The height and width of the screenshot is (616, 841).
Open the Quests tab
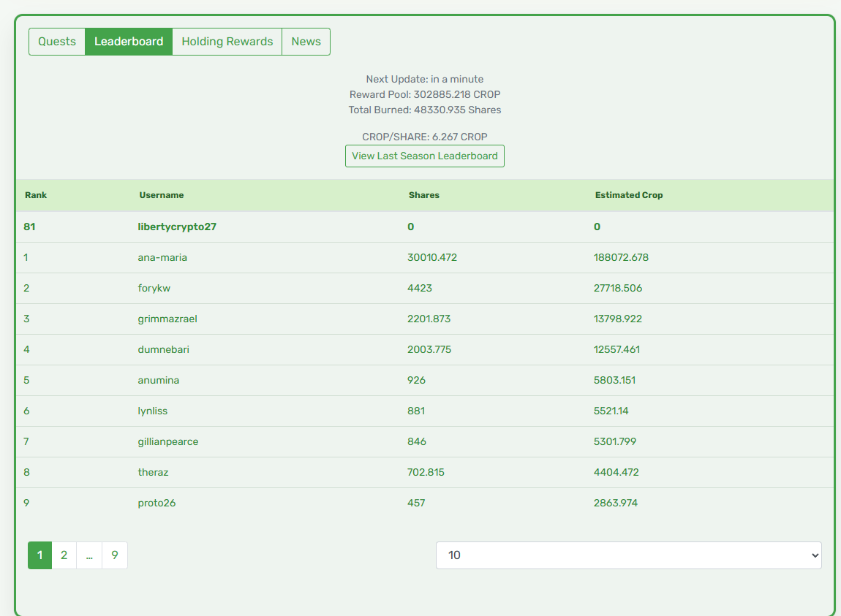click(x=57, y=42)
